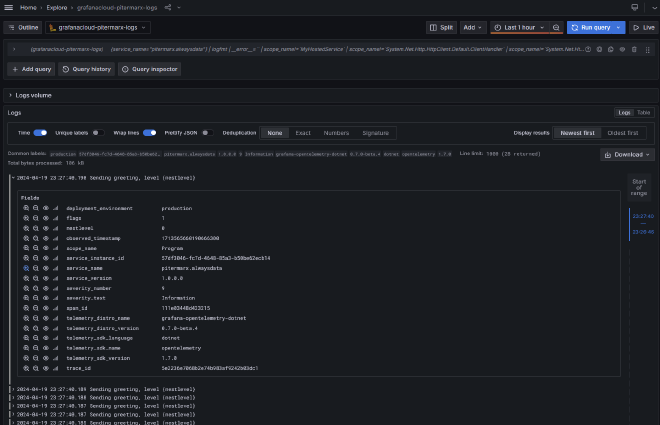Viewport: 660px width, 425px height.
Task: Toggle the Time switch off
Action: (x=40, y=132)
